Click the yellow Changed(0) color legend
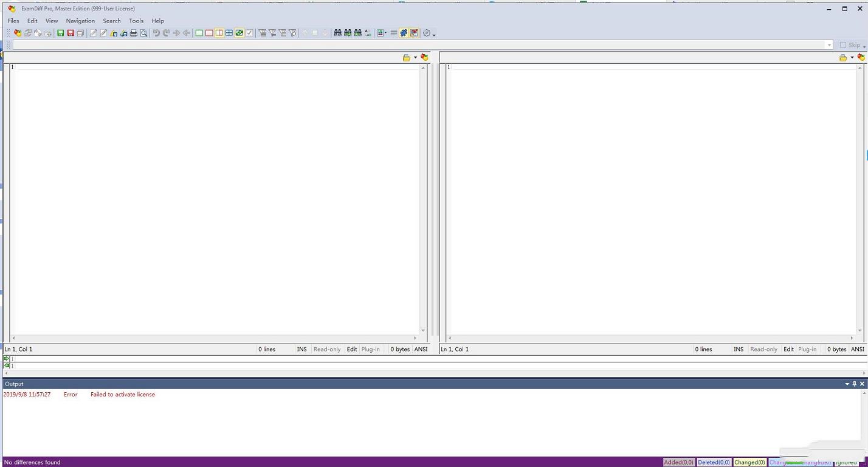 point(749,462)
